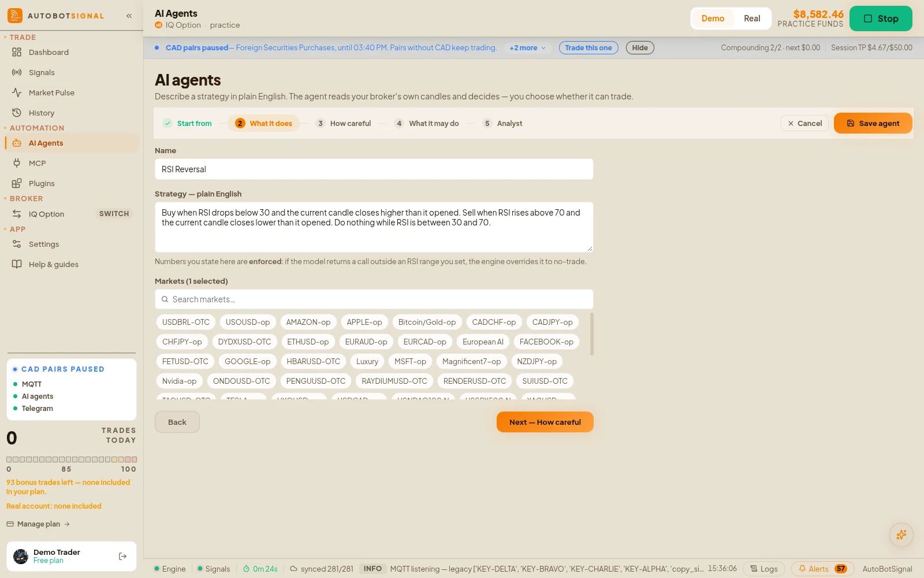Open Market Pulse from the sidebar
The image size is (924, 578).
pyautogui.click(x=72, y=92)
